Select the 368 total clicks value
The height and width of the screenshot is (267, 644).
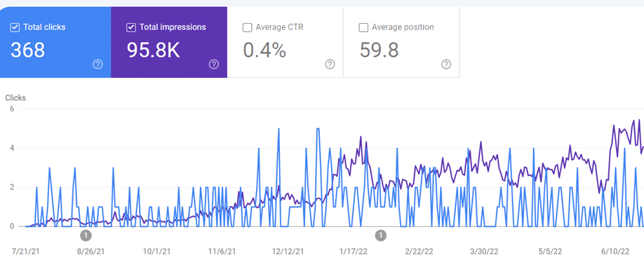[27, 50]
